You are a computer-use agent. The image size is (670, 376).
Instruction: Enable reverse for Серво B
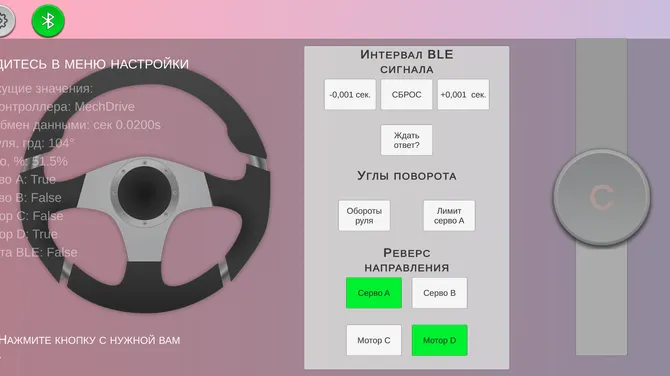coord(439,293)
